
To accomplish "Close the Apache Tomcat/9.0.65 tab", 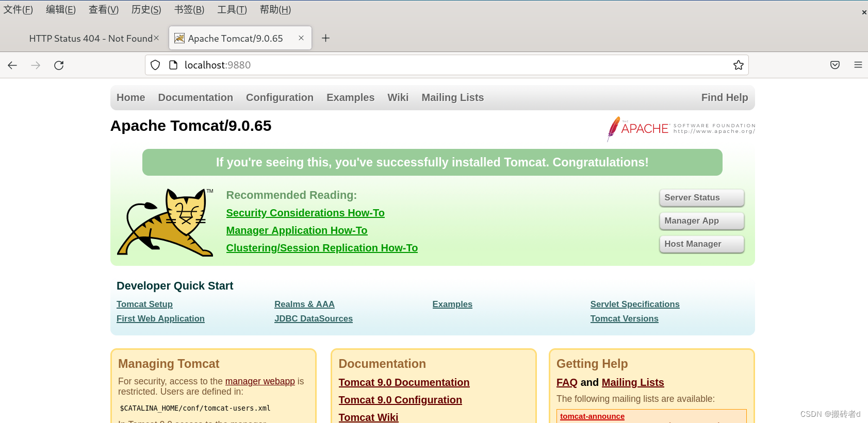I will click(301, 38).
